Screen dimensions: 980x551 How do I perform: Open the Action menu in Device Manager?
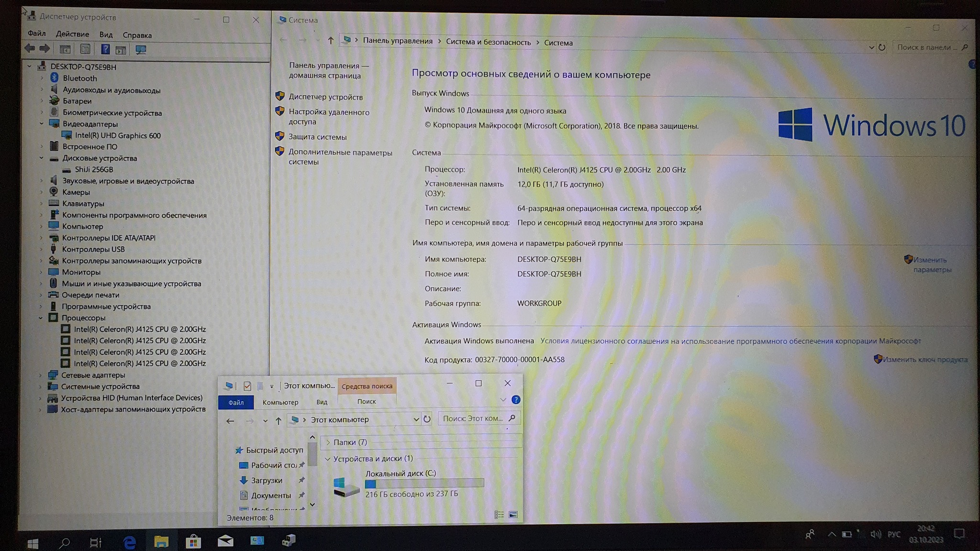72,34
